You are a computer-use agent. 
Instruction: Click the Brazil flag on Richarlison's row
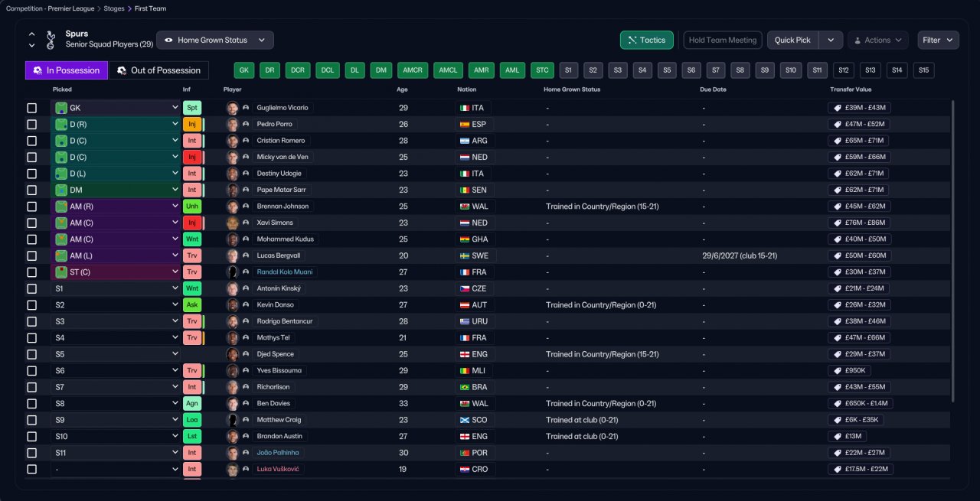pos(463,387)
